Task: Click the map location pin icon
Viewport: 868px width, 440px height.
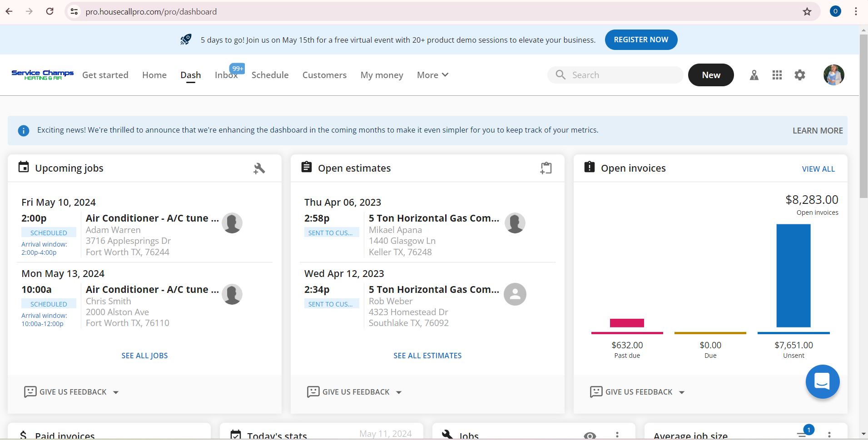Action: pos(754,75)
